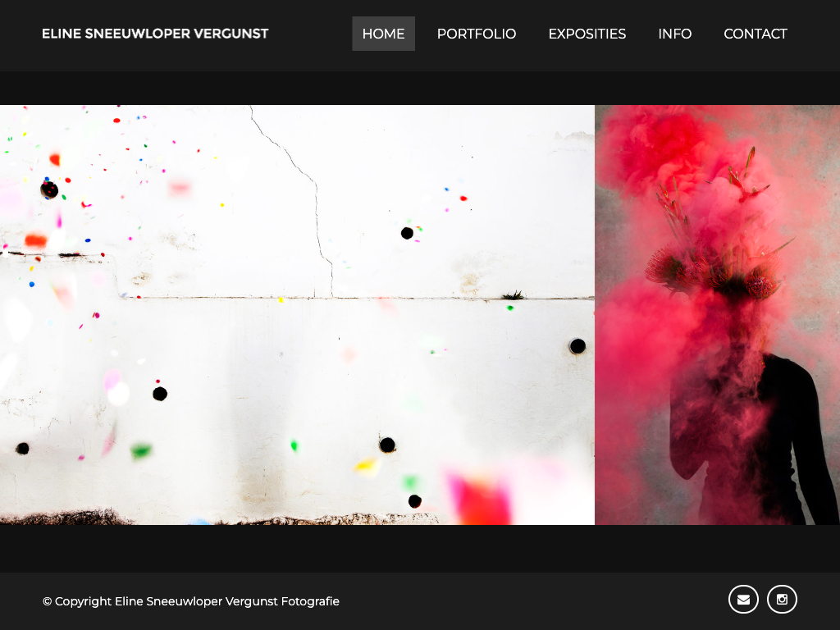
Task: Open the EXPOSITIES menu item
Action: 587,34
